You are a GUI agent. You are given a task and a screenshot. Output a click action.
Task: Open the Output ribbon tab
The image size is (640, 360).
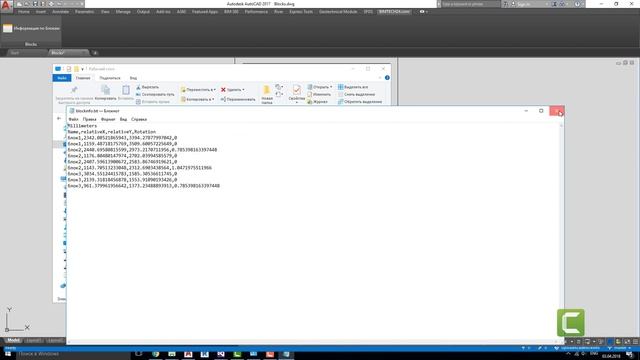[143, 12]
